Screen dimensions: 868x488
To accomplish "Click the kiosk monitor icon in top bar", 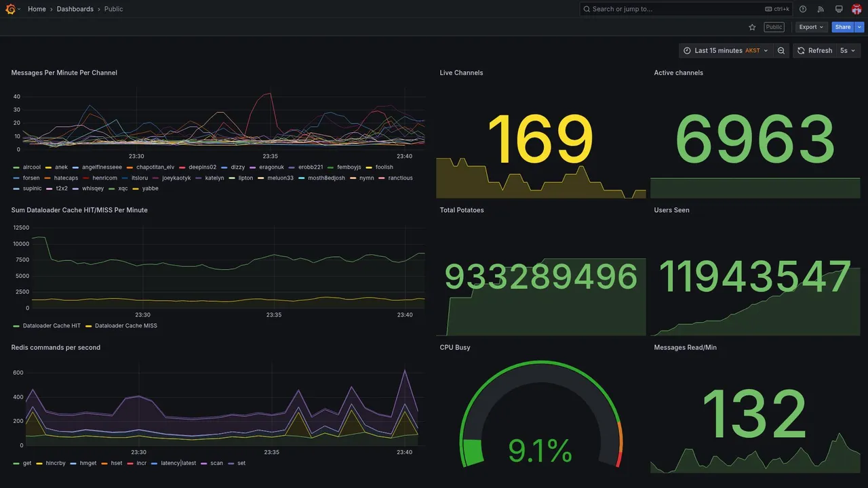I will [839, 9].
